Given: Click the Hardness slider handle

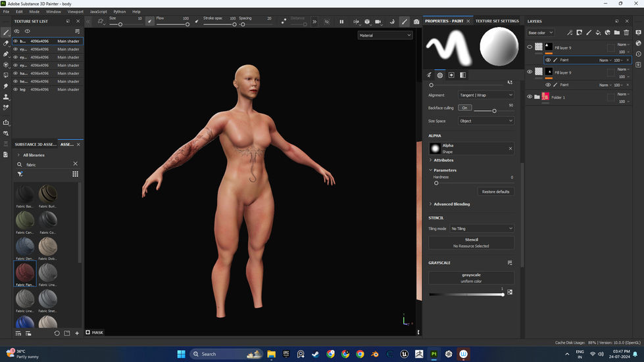Looking at the screenshot, I should [x=435, y=183].
